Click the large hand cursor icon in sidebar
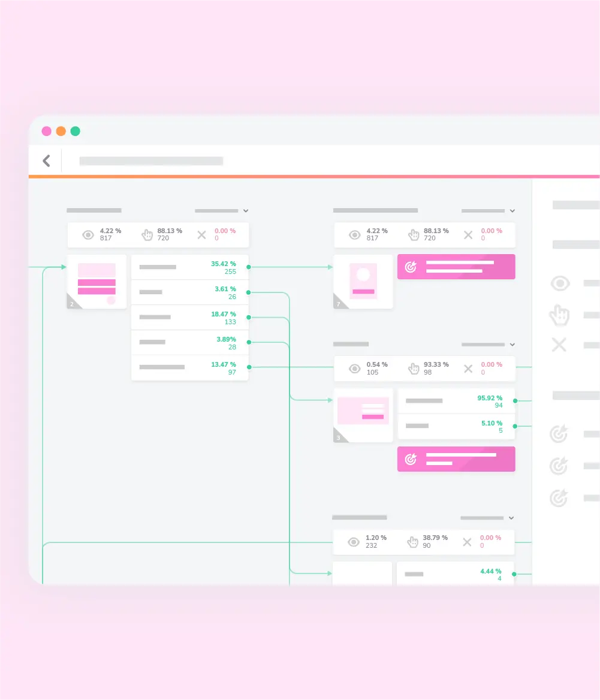Image resolution: width=600 pixels, height=700 pixels. tap(559, 315)
